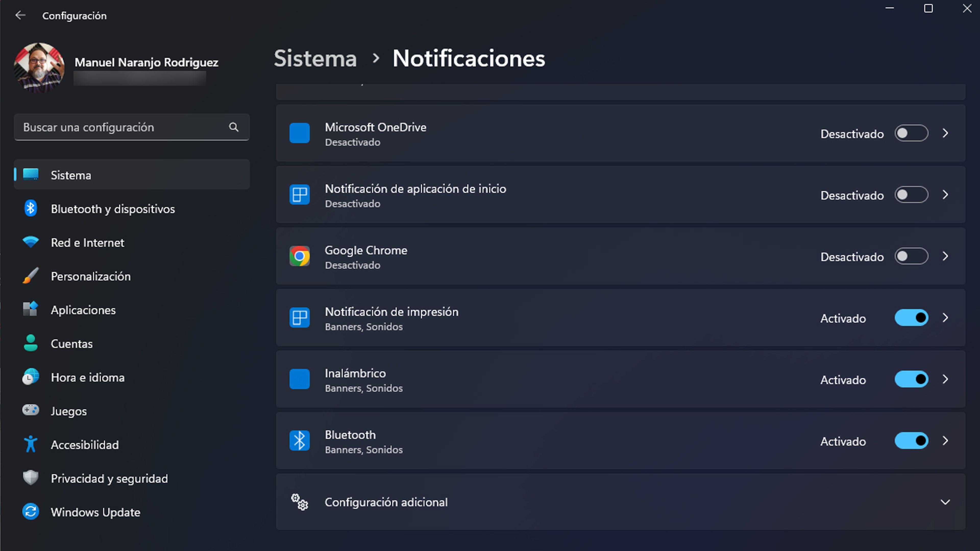This screenshot has width=980, height=551.
Task: Click Banners, Sonidos text under Inalámbrico
Action: tap(364, 388)
